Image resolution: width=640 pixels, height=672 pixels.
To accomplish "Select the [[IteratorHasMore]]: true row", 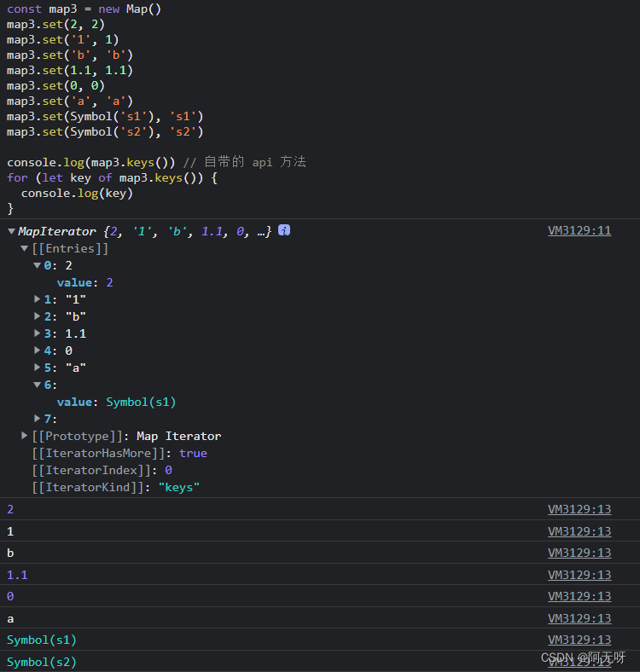I will coord(119,453).
